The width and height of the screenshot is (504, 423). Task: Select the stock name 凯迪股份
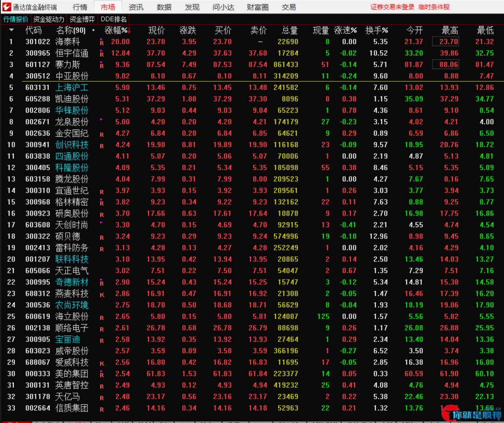point(72,99)
